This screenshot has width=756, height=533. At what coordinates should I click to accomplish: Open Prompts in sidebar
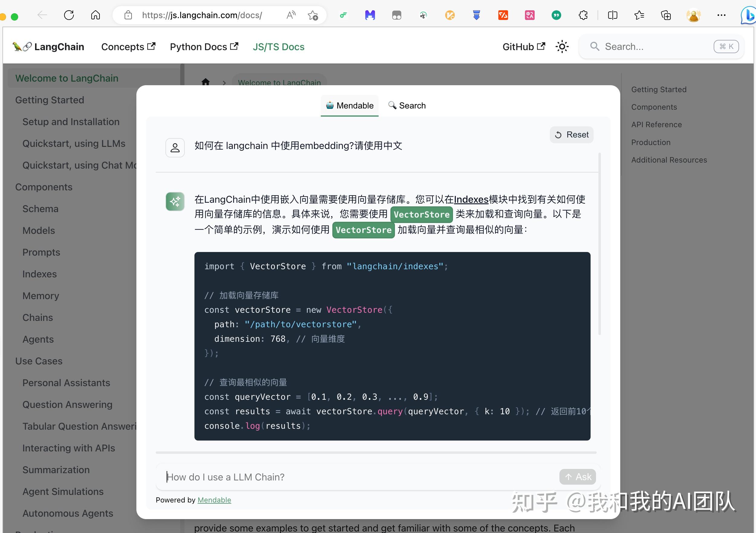41,252
